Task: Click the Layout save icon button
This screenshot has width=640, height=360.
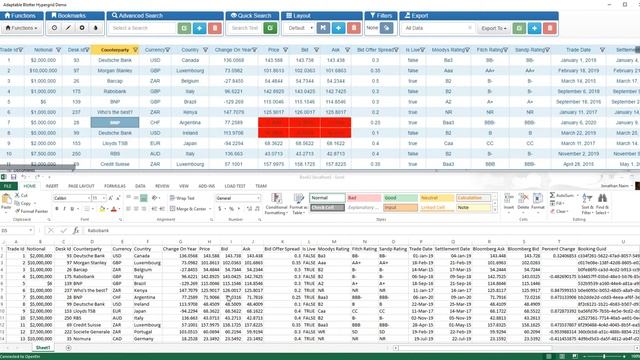Action: tap(323, 28)
